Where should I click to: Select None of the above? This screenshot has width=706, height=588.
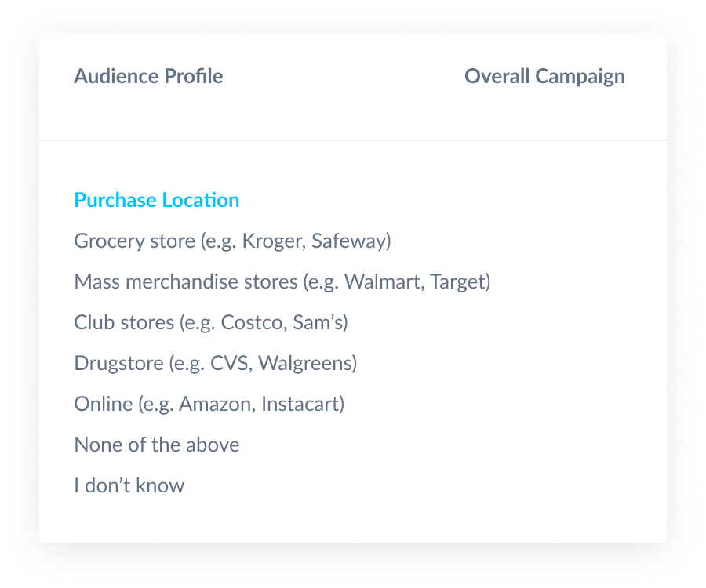pos(157,445)
